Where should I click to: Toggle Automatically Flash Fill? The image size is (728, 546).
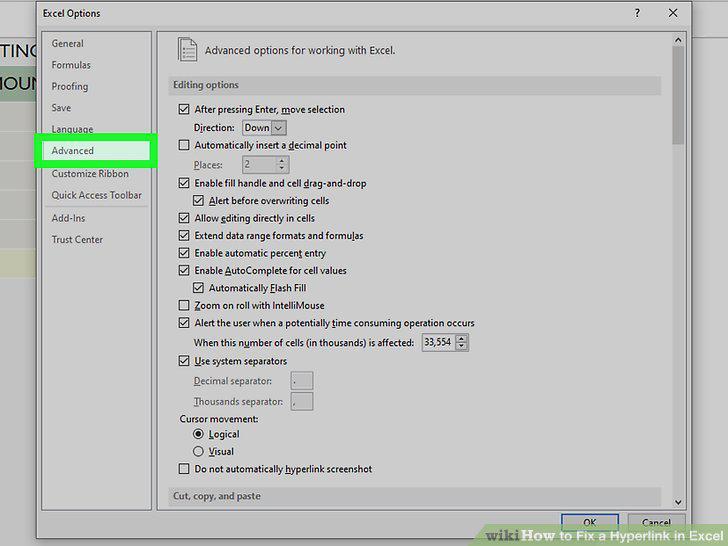click(x=198, y=288)
